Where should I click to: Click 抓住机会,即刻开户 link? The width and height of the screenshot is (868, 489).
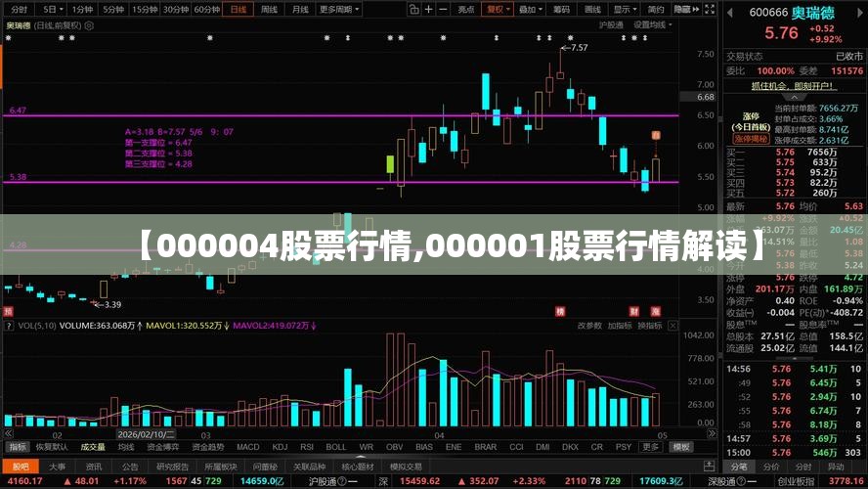(x=794, y=86)
